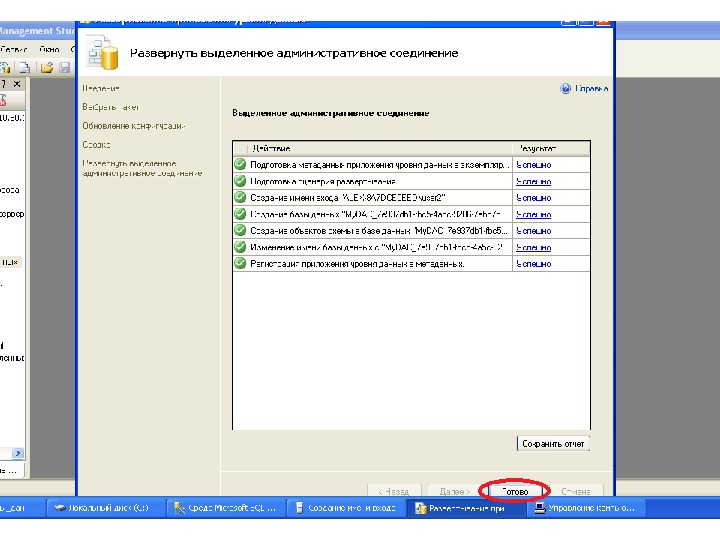Open Успешно link for application registration row
Screen dimensions: 720x540
click(534, 264)
